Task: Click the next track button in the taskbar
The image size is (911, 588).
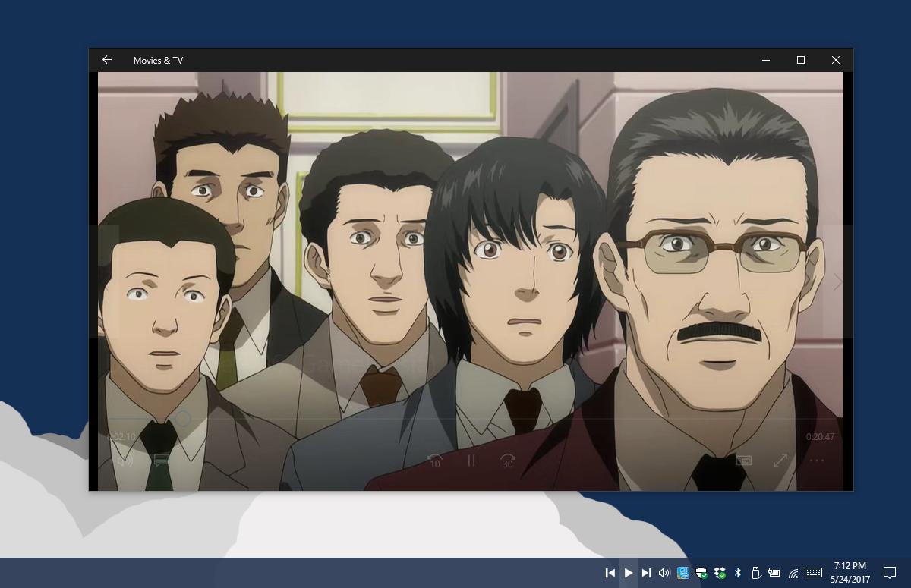Action: (646, 573)
